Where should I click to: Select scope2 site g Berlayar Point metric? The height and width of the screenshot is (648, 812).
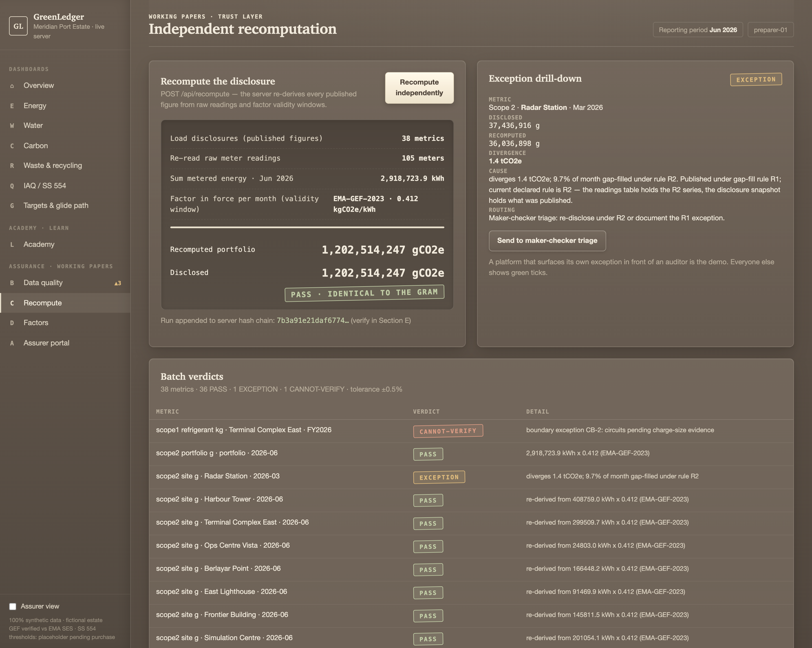(218, 568)
